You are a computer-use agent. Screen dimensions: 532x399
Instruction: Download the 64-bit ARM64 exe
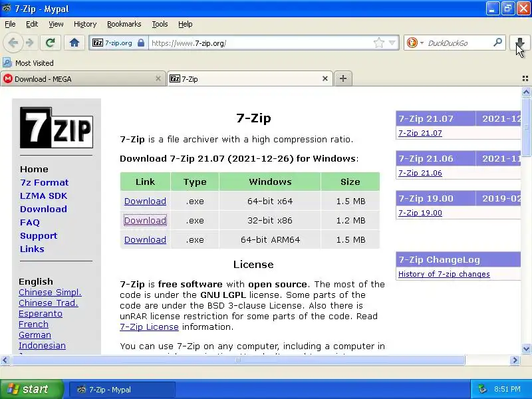(x=145, y=240)
